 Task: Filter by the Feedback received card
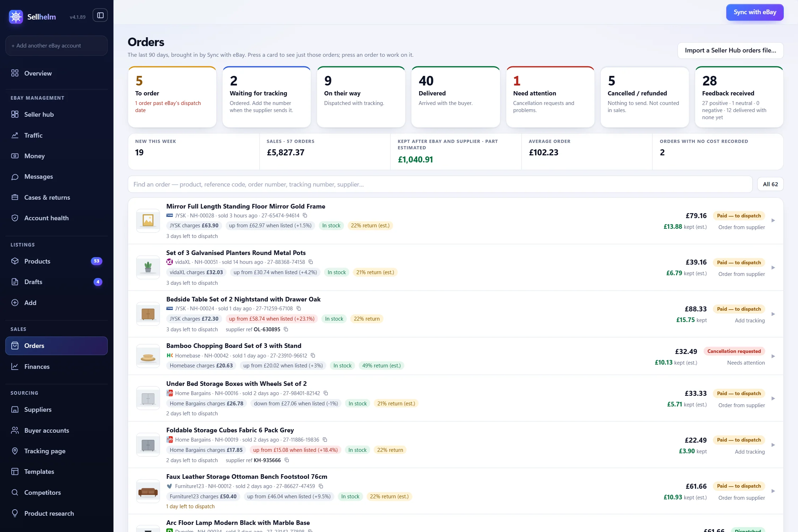[739, 97]
